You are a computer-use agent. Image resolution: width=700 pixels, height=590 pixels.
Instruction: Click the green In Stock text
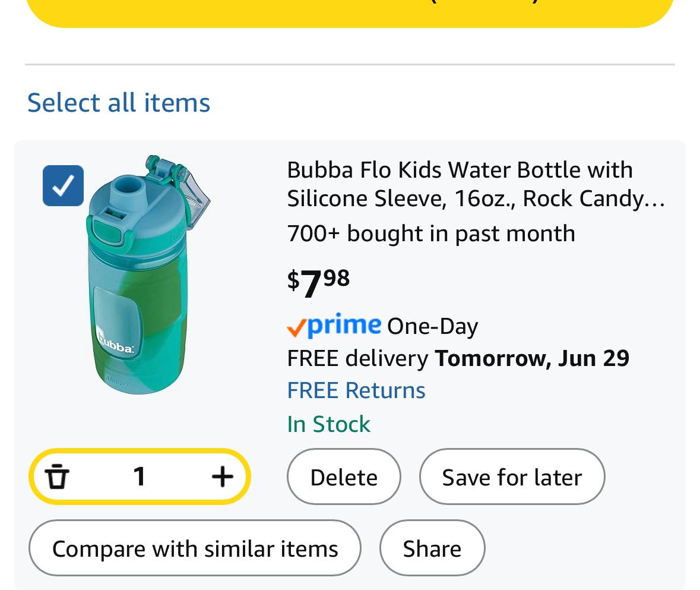328,424
